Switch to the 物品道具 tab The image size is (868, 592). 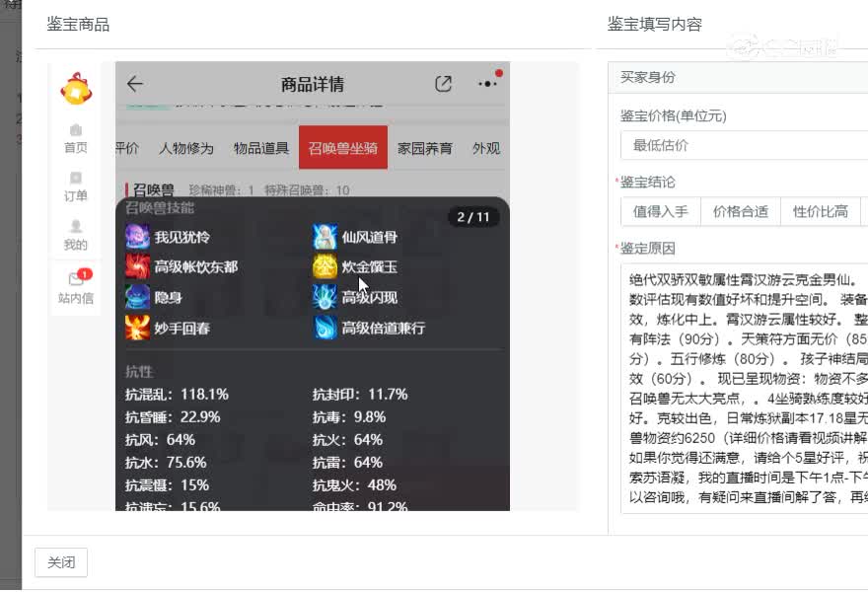pyautogui.click(x=261, y=148)
